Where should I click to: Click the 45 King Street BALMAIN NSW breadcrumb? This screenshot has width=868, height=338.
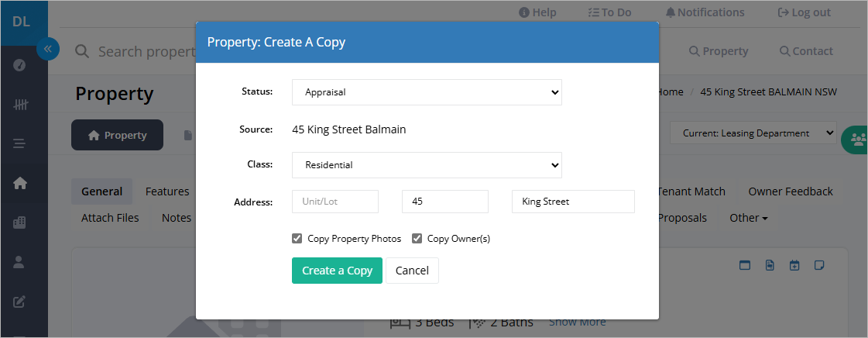click(768, 92)
